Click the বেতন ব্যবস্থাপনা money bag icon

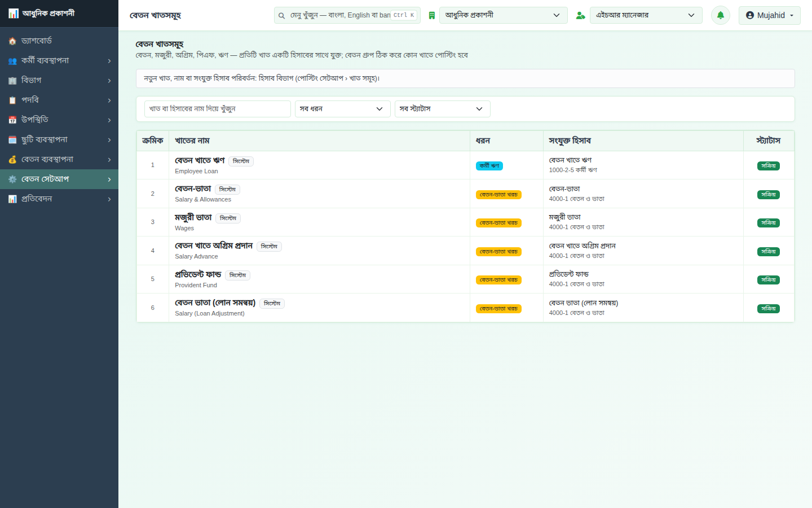(x=12, y=160)
